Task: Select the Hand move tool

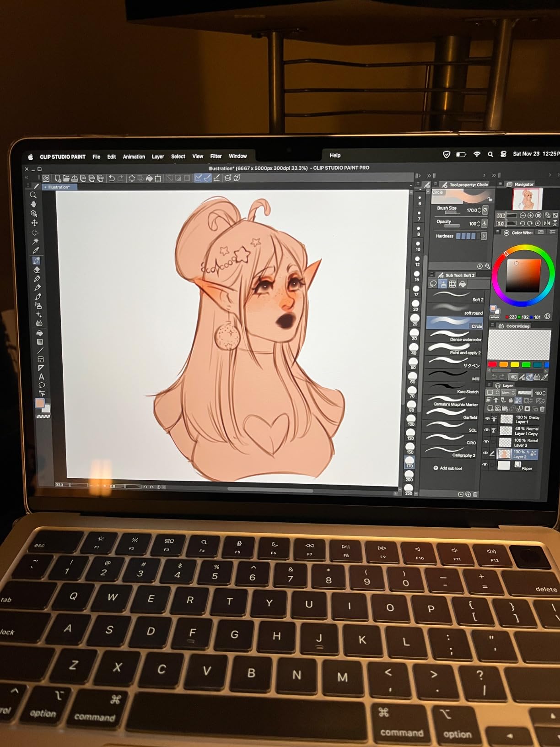Action: pos(33,204)
